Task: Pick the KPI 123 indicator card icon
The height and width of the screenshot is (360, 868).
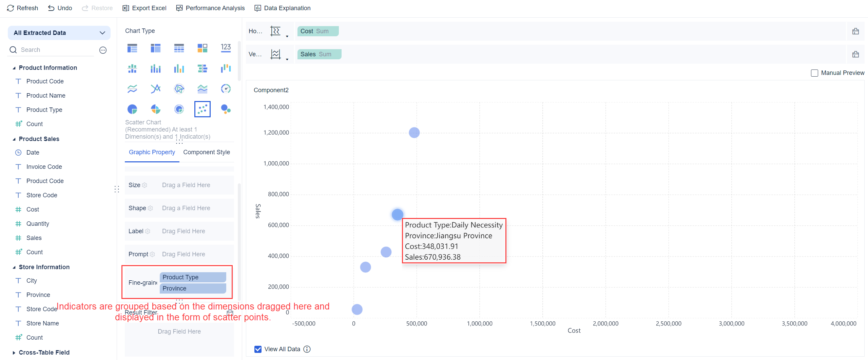Action: [226, 48]
